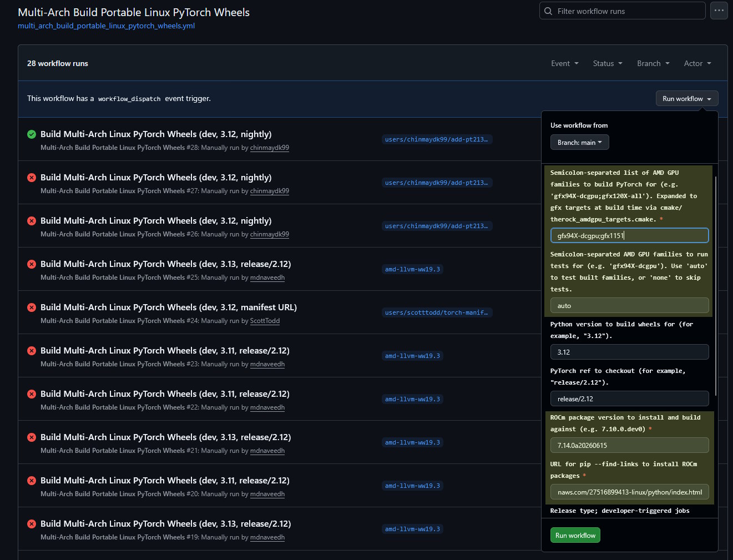The width and height of the screenshot is (733, 560).
Task: Toggle the Run workflow dropdown button
Action: pyautogui.click(x=687, y=98)
